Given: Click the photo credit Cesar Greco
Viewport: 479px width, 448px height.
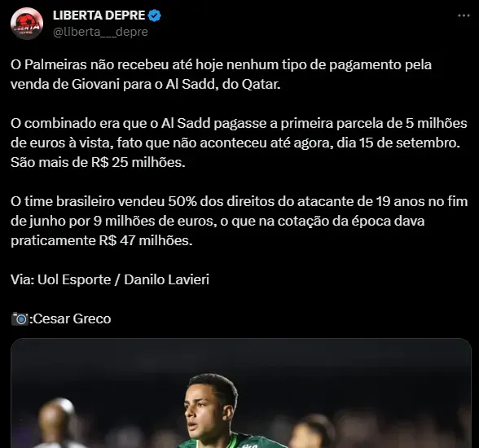Looking at the screenshot, I should pyautogui.click(x=72, y=318).
